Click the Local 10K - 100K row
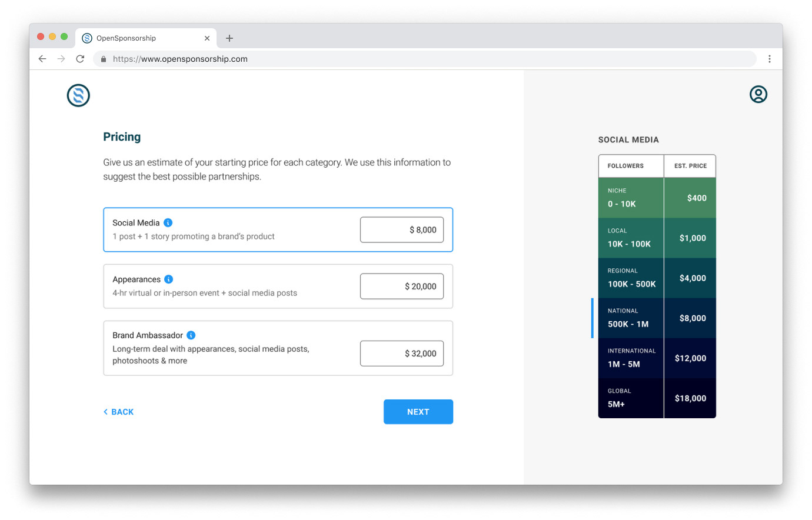The width and height of the screenshot is (812, 520). (x=657, y=238)
